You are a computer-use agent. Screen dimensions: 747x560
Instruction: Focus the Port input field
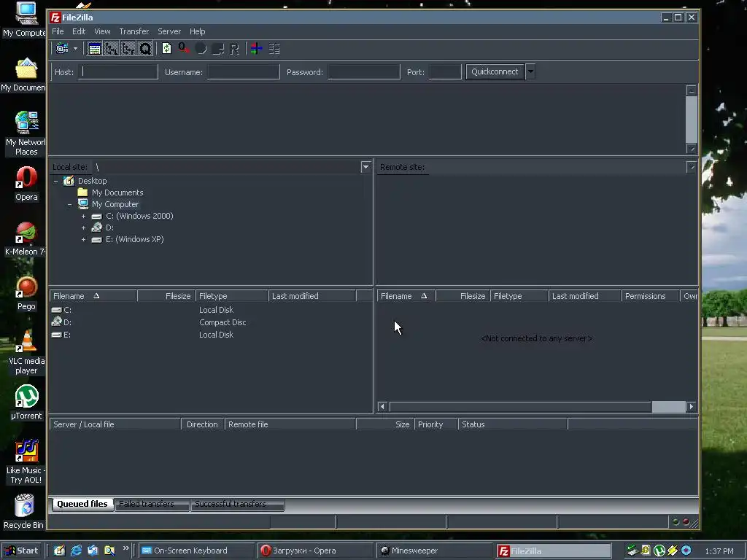[445, 72]
